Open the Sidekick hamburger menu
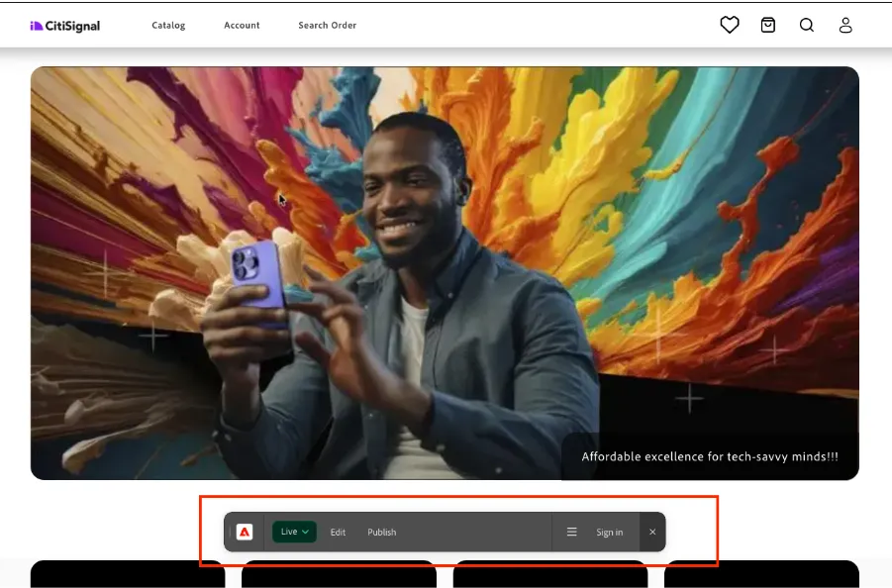The image size is (892, 588). coord(571,532)
